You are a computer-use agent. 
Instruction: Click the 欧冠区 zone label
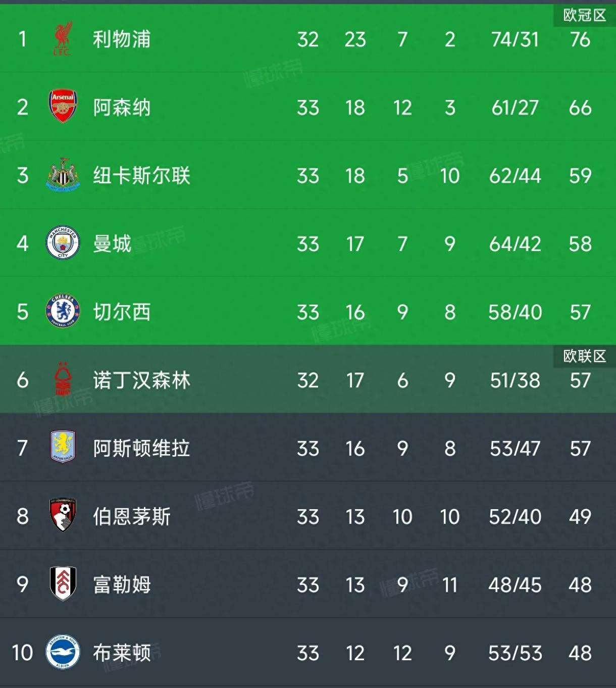coord(584,15)
